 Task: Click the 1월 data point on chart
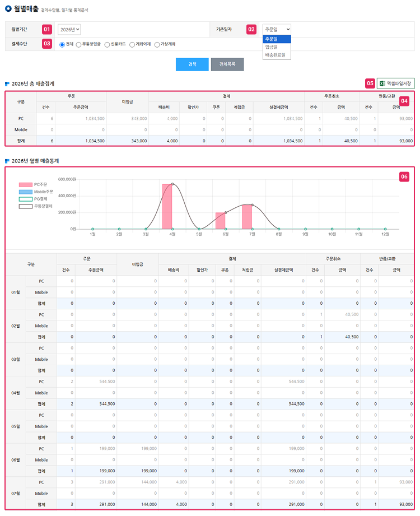pos(93,229)
